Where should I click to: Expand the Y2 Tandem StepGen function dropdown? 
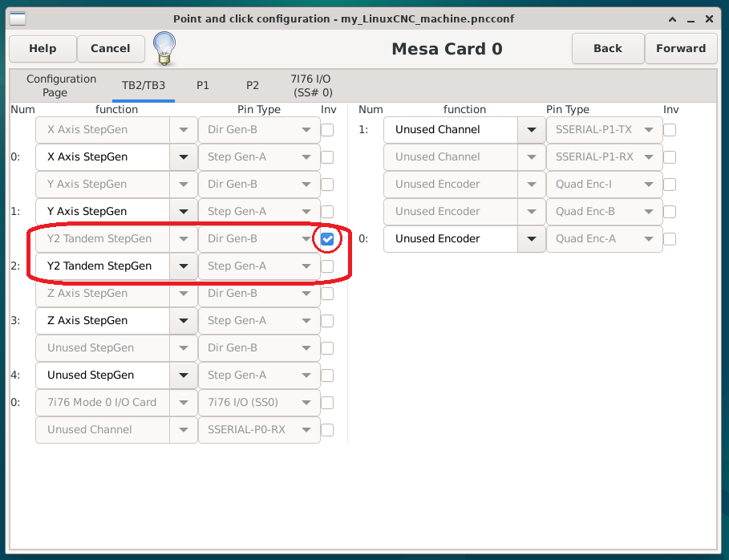[x=183, y=266]
